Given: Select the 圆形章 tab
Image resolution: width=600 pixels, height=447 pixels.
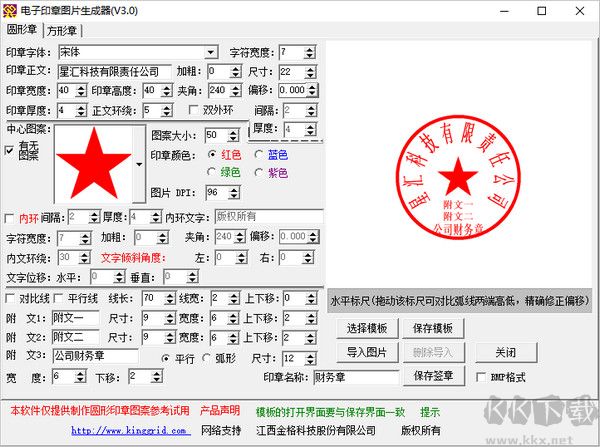Looking at the screenshot, I should [22, 31].
